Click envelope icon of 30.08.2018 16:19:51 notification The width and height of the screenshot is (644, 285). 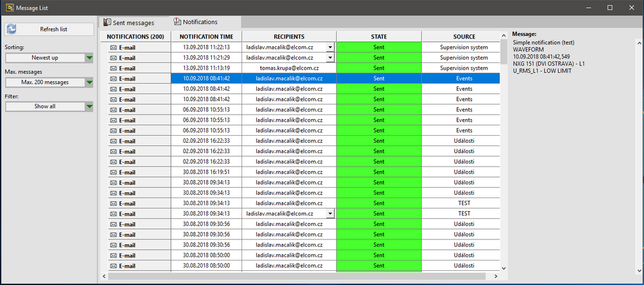coord(113,172)
